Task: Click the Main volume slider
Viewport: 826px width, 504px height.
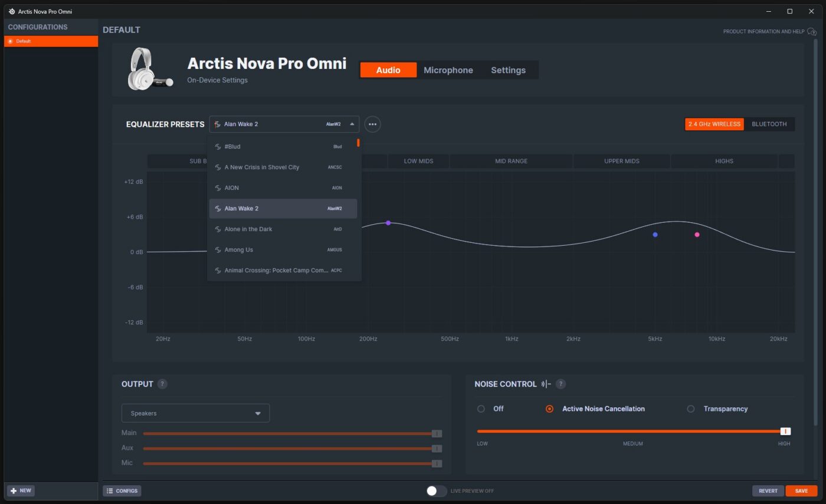Action: coord(292,433)
